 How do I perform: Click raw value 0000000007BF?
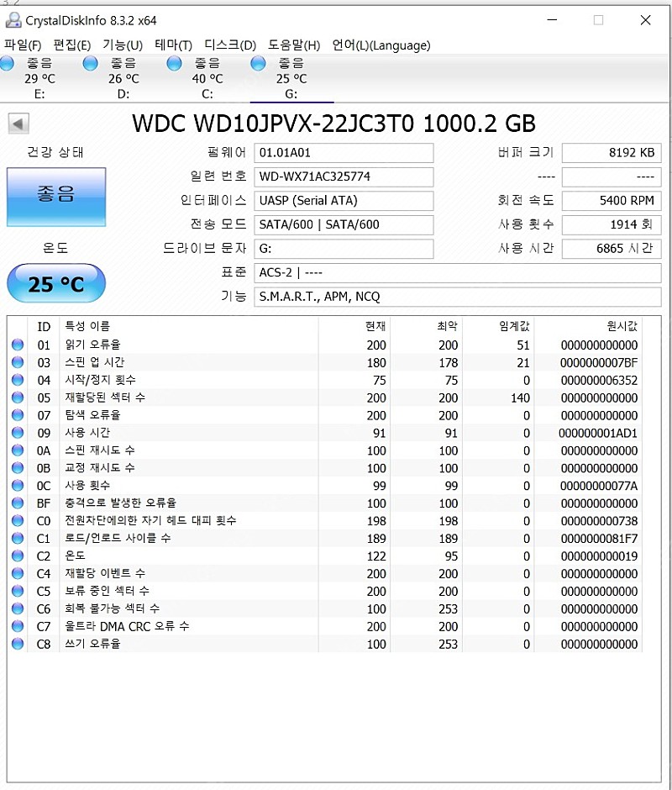599,363
